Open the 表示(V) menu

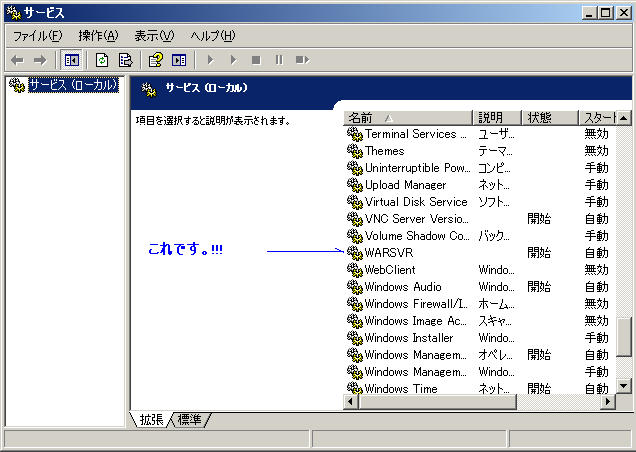click(154, 36)
